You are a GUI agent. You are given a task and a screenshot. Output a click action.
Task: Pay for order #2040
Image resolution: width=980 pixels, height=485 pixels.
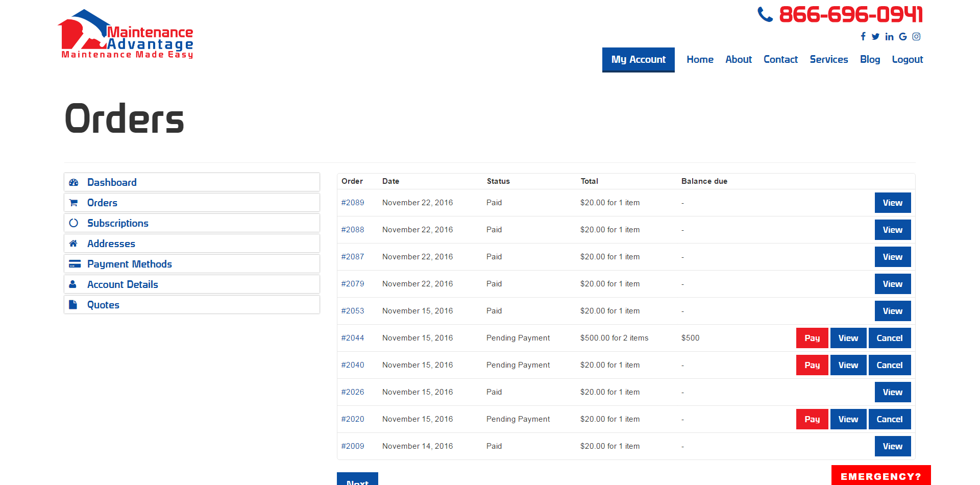pyautogui.click(x=812, y=365)
